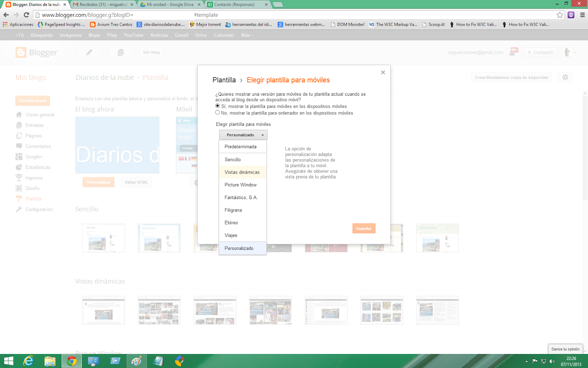
Task: Click the Plantilla breadcrumb in the dialog
Action: pos(224,80)
